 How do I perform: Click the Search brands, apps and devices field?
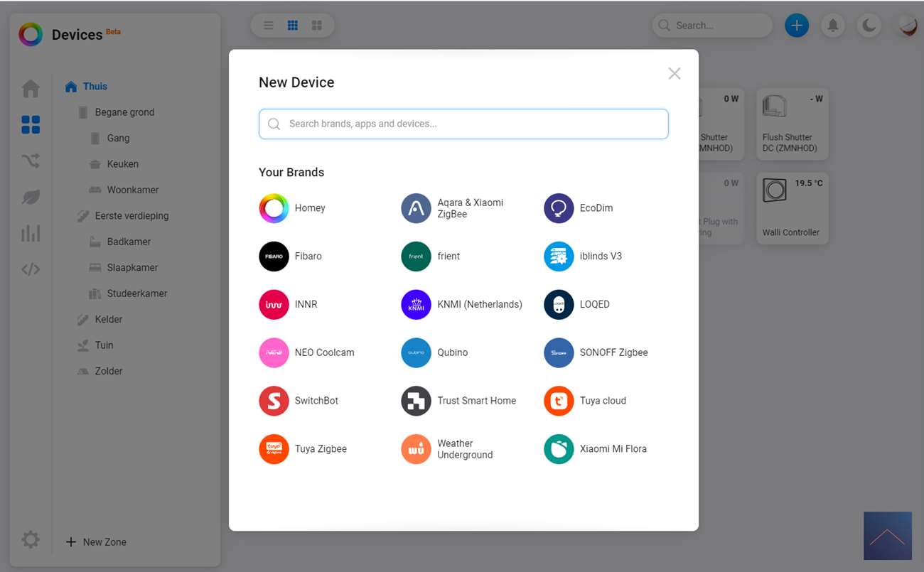click(x=463, y=124)
